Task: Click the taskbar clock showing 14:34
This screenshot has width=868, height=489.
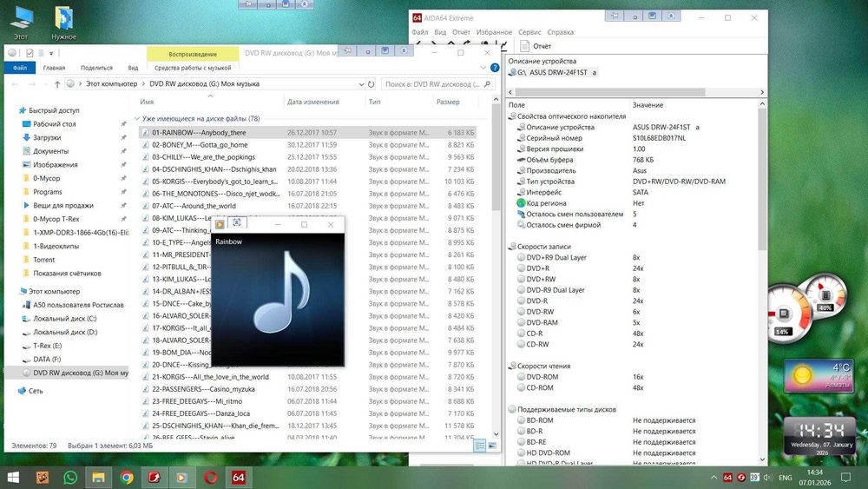Action: [815, 477]
